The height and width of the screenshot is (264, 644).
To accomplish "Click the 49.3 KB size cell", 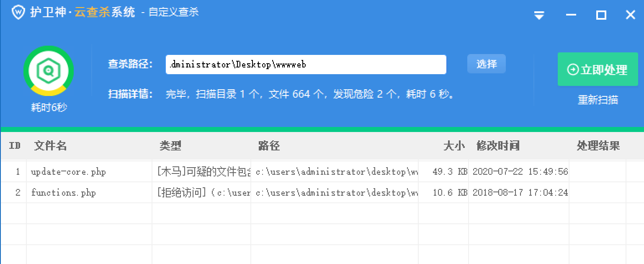I will [x=443, y=171].
